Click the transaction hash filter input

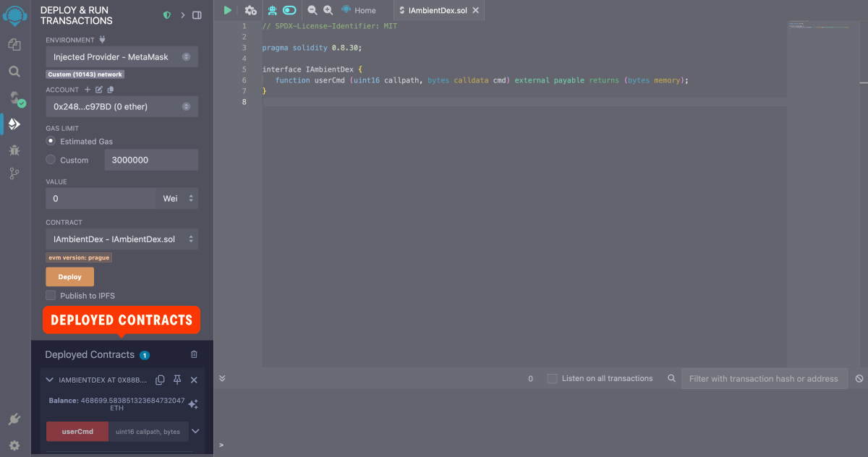point(764,378)
